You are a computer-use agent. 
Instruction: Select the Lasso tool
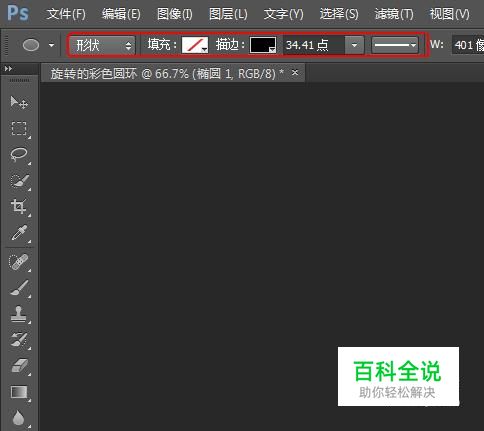tap(19, 154)
